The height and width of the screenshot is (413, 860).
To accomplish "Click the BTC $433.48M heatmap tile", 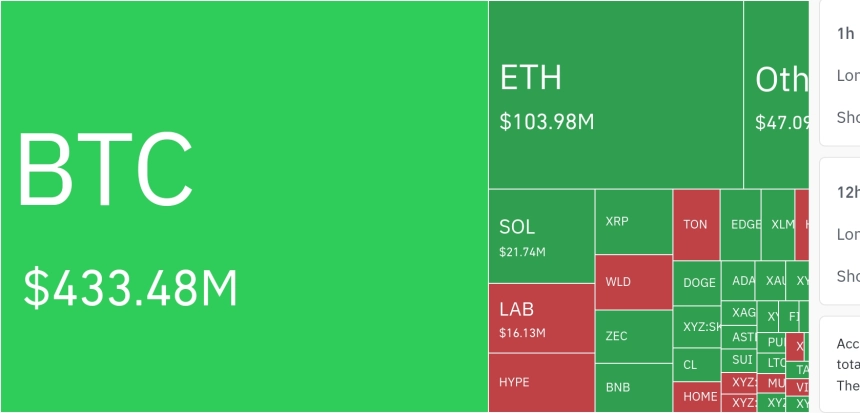I will click(x=244, y=206).
